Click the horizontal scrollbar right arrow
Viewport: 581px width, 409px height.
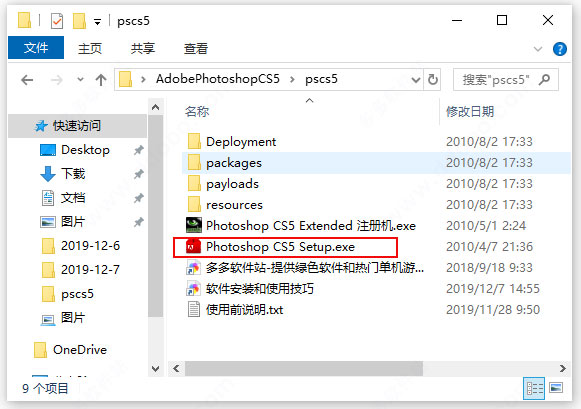coord(562,369)
